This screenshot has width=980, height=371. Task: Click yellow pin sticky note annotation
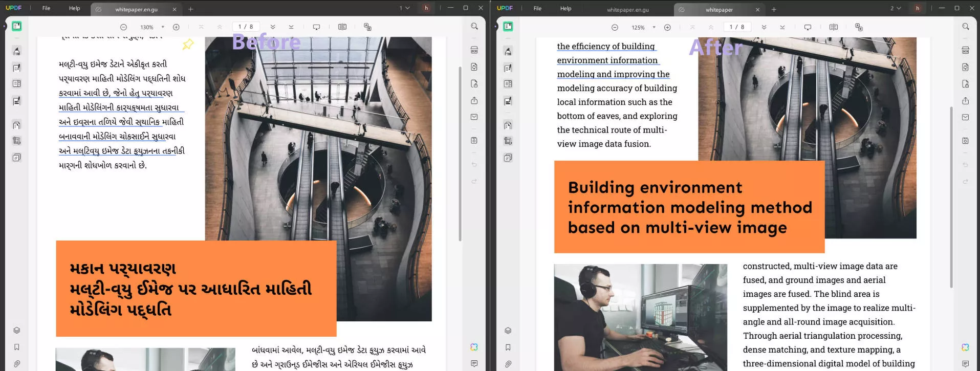click(x=188, y=45)
